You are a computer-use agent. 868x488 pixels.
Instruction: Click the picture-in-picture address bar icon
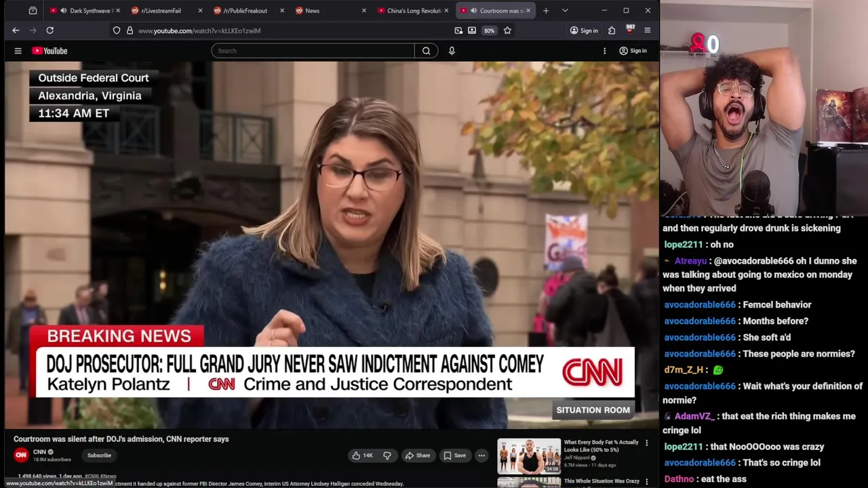pos(458,30)
